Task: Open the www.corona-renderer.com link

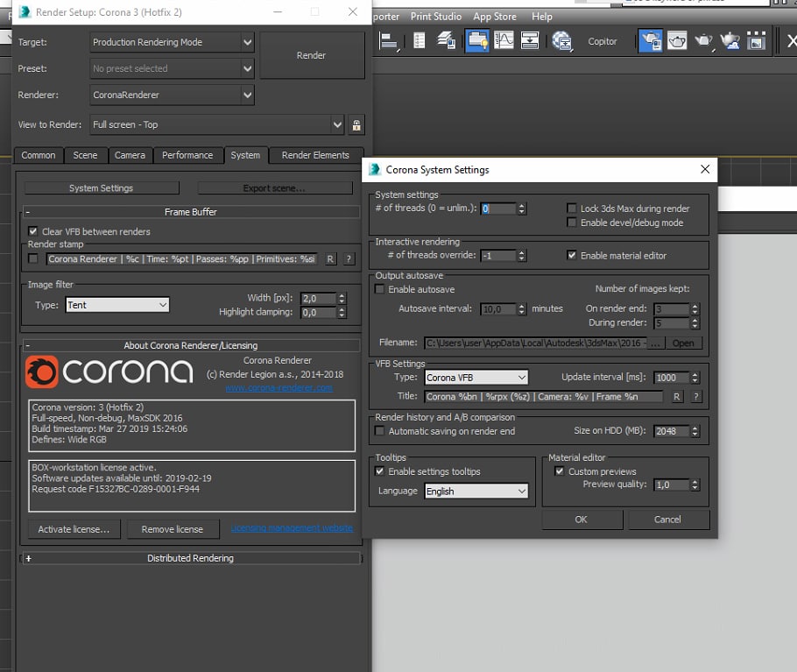Action: pyautogui.click(x=279, y=388)
